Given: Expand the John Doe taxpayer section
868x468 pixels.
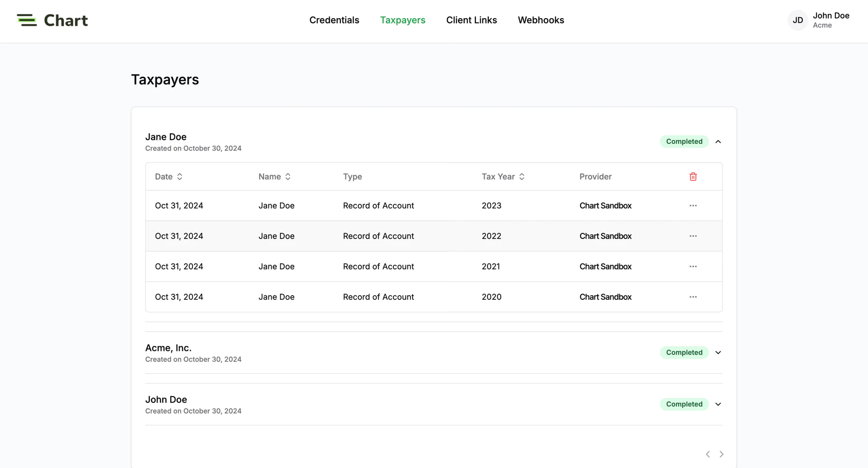Looking at the screenshot, I should click(x=718, y=404).
